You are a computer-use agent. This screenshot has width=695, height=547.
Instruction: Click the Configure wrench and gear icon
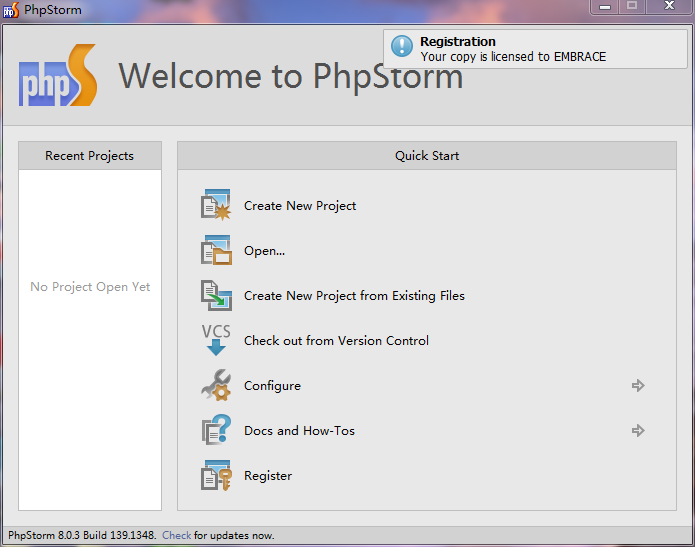tap(216, 385)
